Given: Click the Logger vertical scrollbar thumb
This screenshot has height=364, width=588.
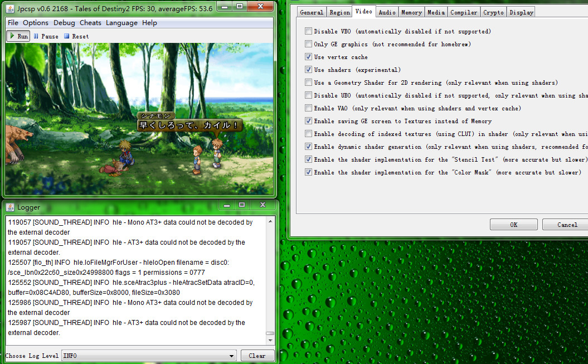Looking at the screenshot, I should pos(270,333).
